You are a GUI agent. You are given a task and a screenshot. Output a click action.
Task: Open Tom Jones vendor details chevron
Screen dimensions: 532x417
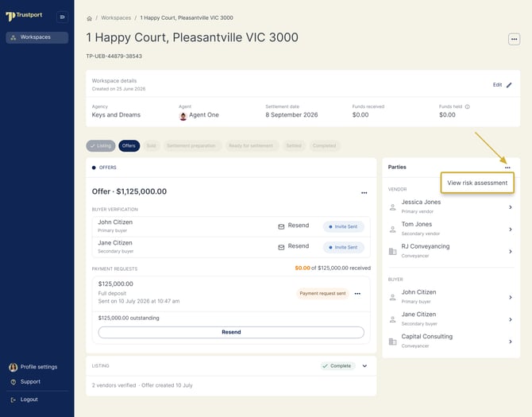[x=511, y=230]
